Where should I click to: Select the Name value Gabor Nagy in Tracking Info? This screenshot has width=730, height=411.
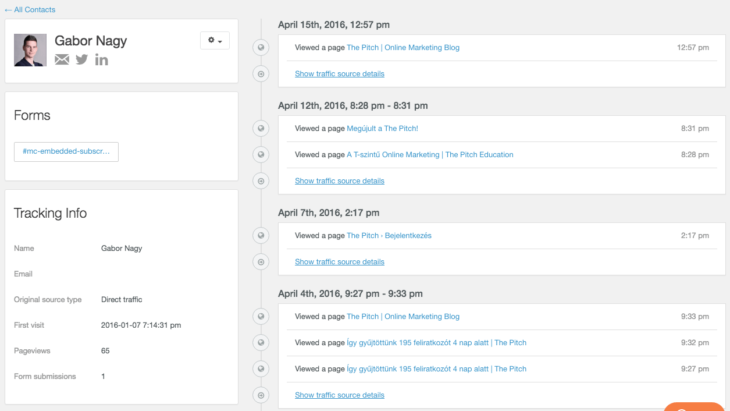(x=122, y=249)
